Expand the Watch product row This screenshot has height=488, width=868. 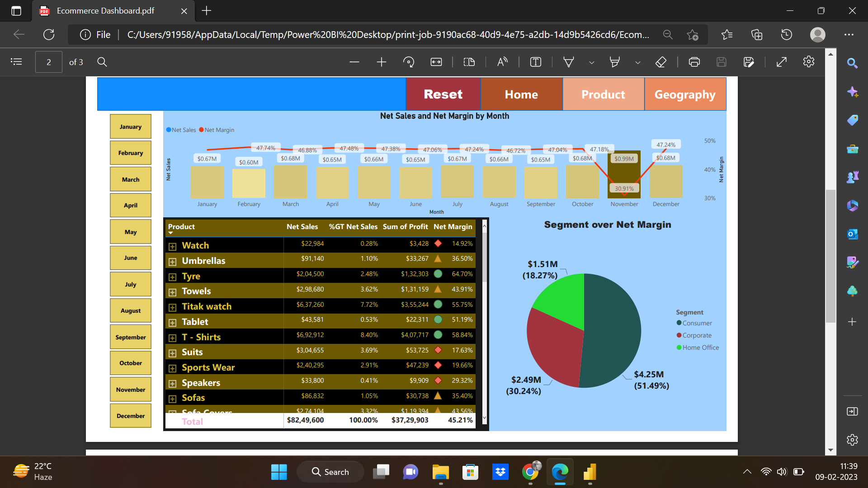click(x=172, y=246)
